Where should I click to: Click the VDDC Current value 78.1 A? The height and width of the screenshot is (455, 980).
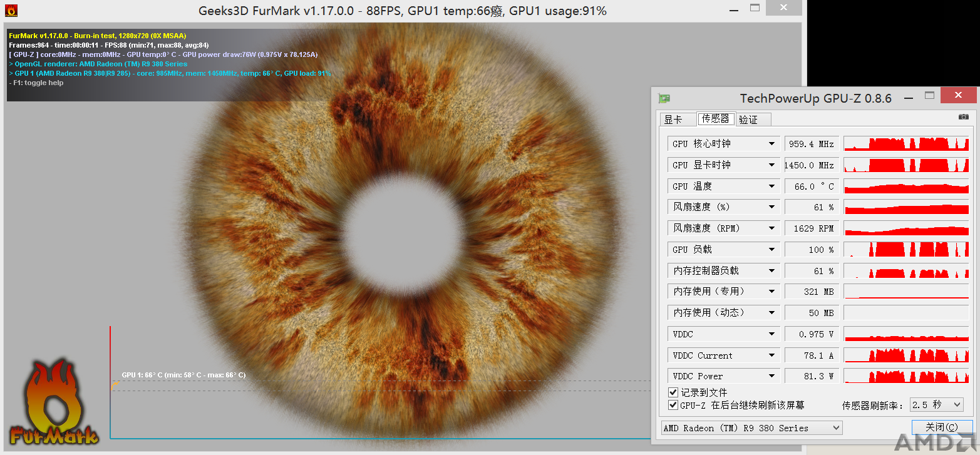pyautogui.click(x=810, y=355)
